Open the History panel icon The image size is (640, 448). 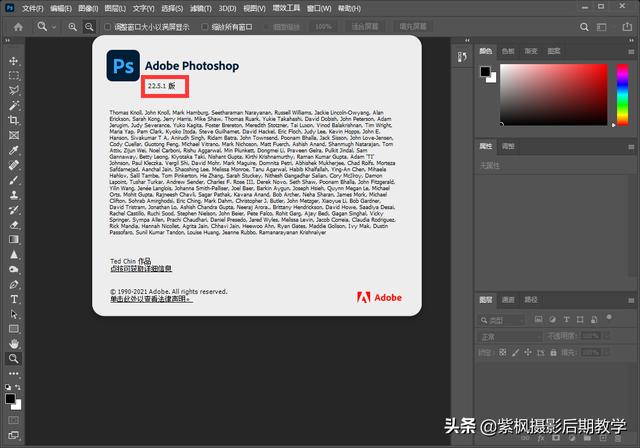pyautogui.click(x=462, y=57)
